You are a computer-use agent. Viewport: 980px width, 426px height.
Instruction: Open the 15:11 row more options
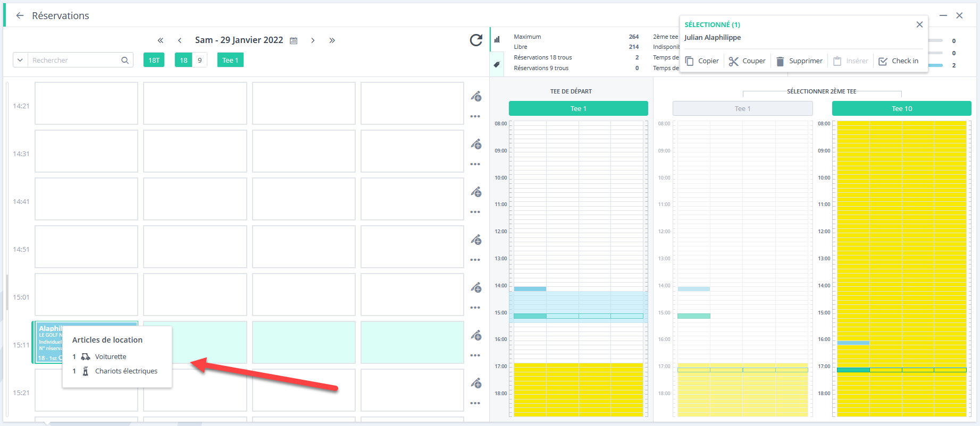point(475,355)
